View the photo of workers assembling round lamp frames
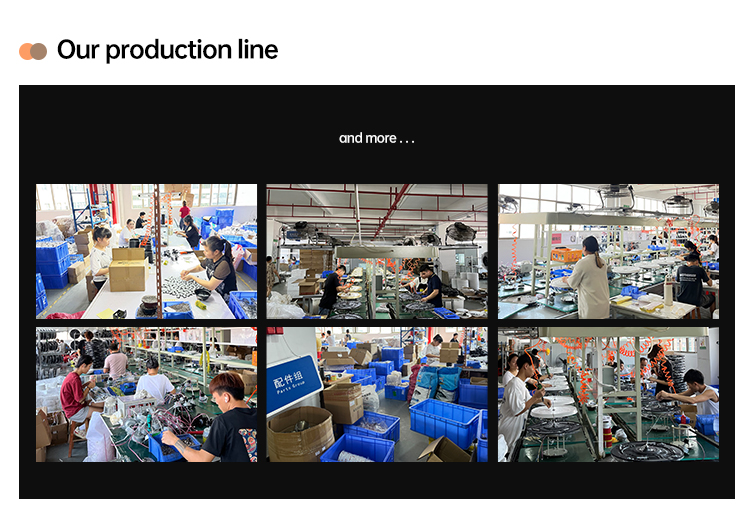 click(608, 395)
